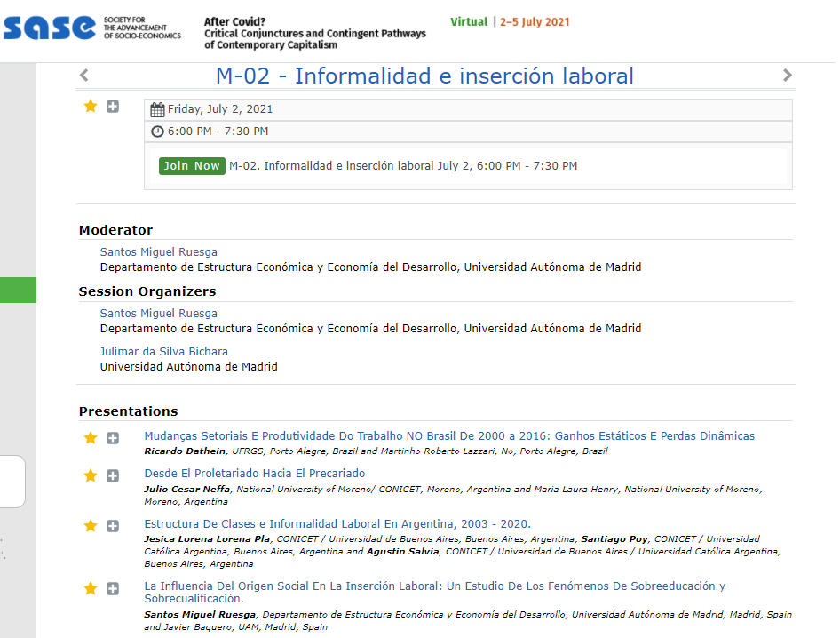The image size is (840, 638).
Task: Click the SASE logo
Action: pyautogui.click(x=91, y=28)
